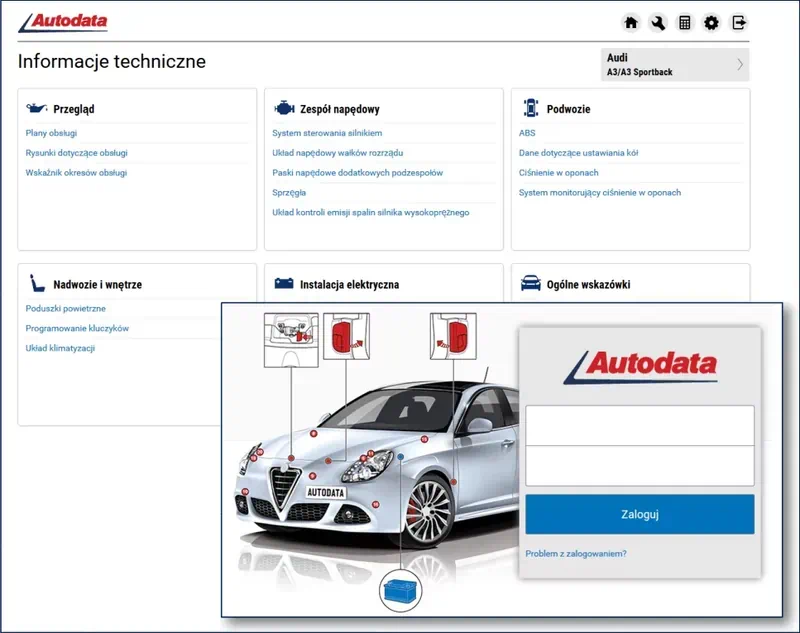Open the wrench tools icon
This screenshot has width=800, height=633.
point(658,23)
